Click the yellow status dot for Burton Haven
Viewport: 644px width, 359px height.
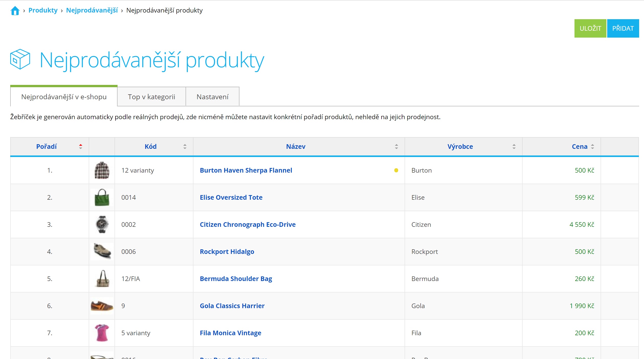click(x=396, y=170)
